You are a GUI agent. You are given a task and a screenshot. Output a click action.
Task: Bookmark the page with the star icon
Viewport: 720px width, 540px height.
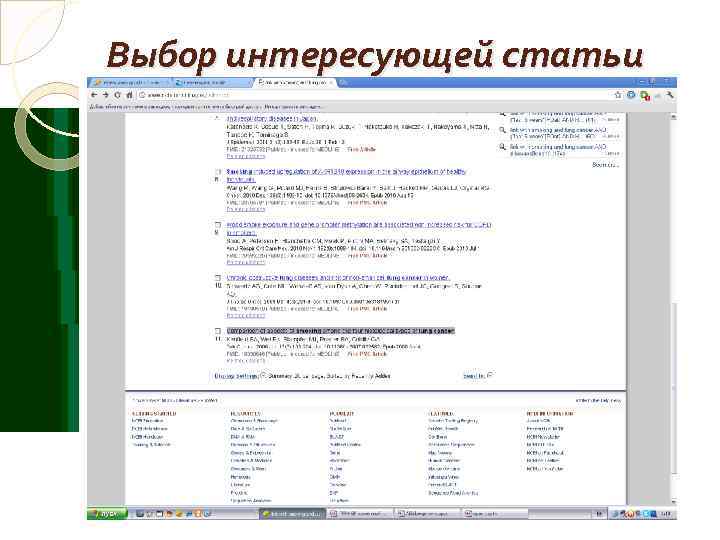click(x=618, y=95)
